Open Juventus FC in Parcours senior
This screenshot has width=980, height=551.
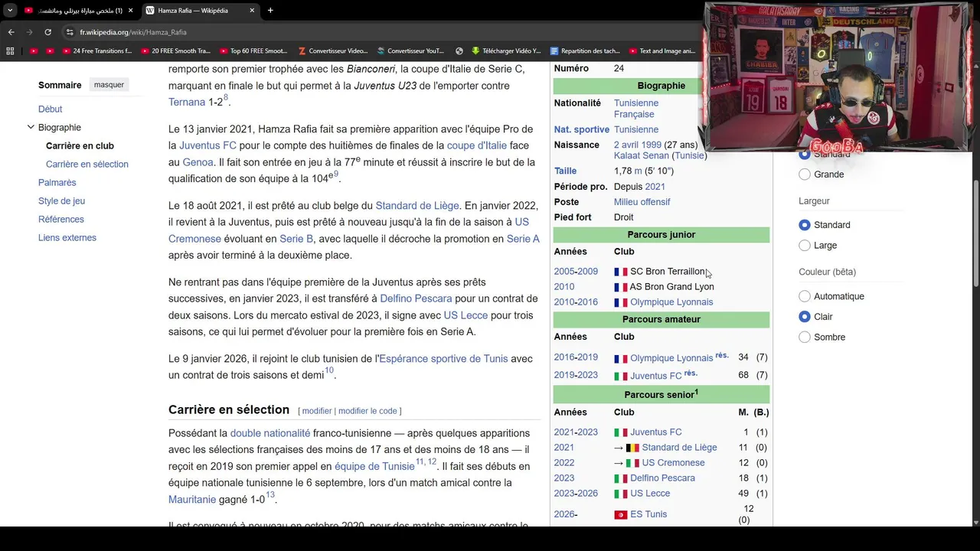click(656, 432)
